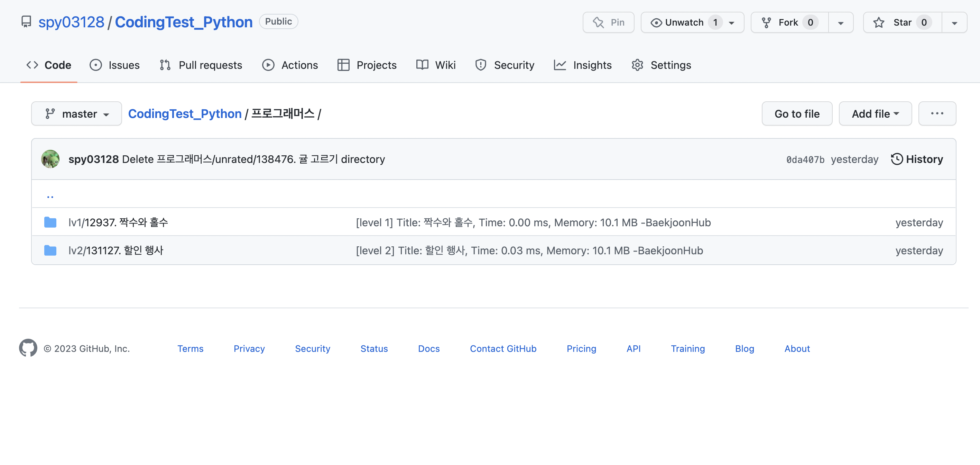Open the Privacy footer link

249,348
